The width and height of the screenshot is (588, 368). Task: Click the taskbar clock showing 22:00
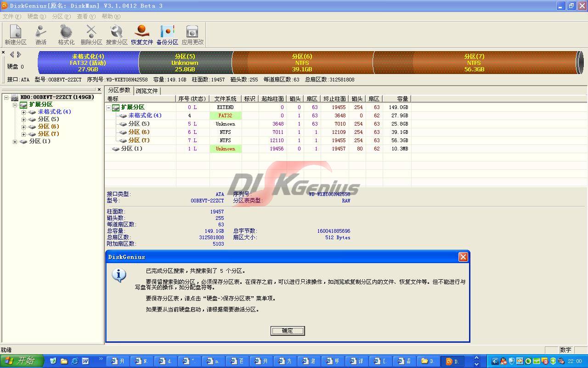click(x=575, y=361)
